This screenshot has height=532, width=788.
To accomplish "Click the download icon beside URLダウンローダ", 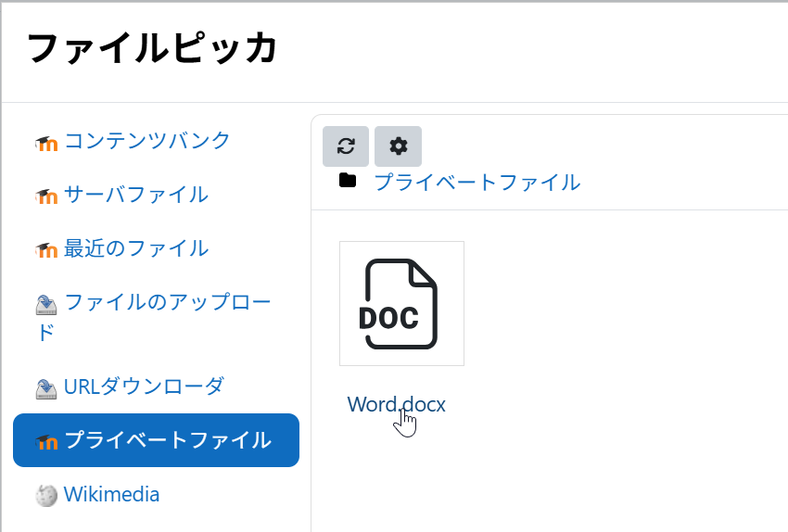I will [x=46, y=387].
